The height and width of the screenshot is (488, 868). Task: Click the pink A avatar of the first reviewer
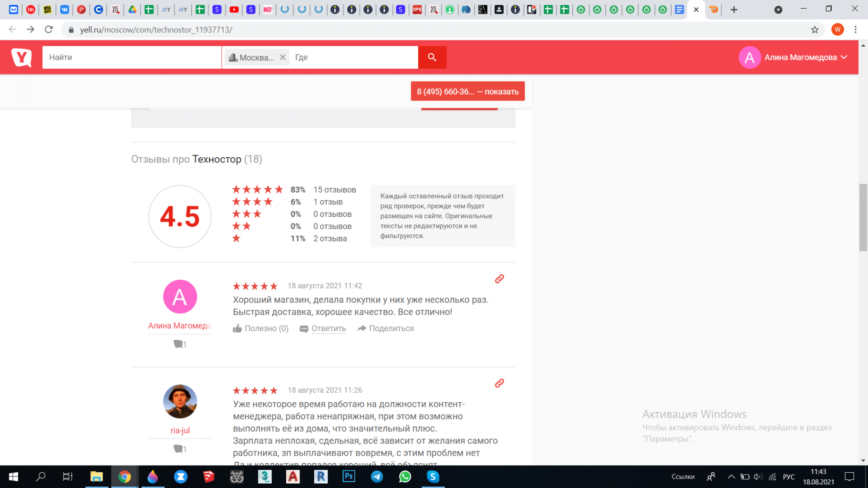[x=180, y=296]
